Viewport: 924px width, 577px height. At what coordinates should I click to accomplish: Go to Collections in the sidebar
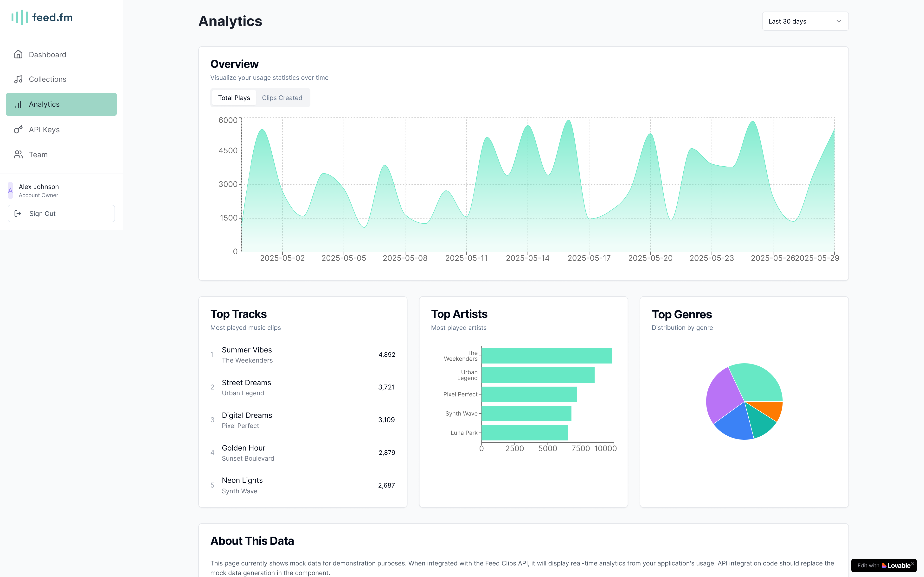click(47, 79)
